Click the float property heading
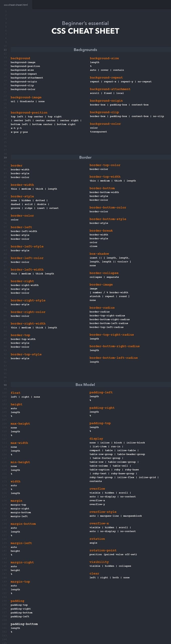 pyautogui.click(x=16, y=393)
